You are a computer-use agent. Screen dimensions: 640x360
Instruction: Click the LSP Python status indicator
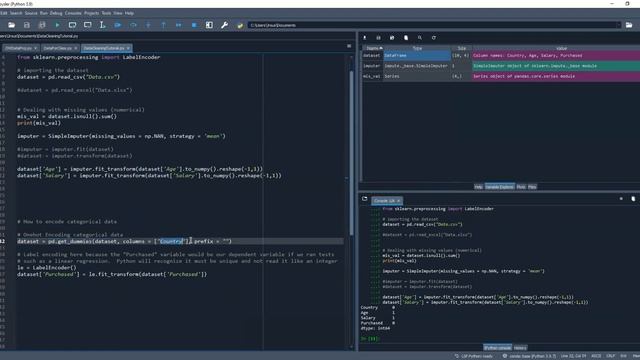pos(473,356)
